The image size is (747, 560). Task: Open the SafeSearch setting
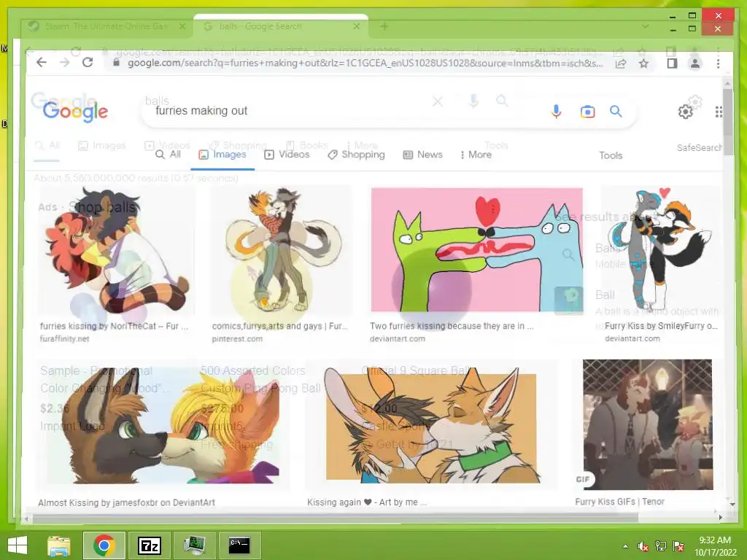pyautogui.click(x=699, y=147)
